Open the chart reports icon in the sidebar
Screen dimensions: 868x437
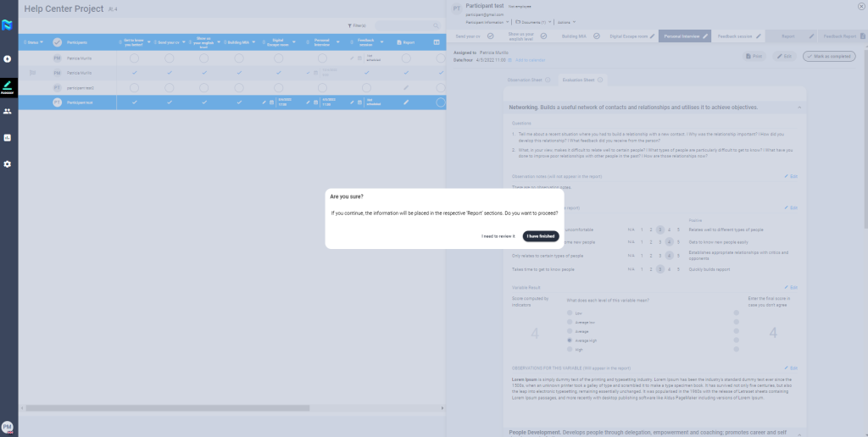(x=8, y=137)
